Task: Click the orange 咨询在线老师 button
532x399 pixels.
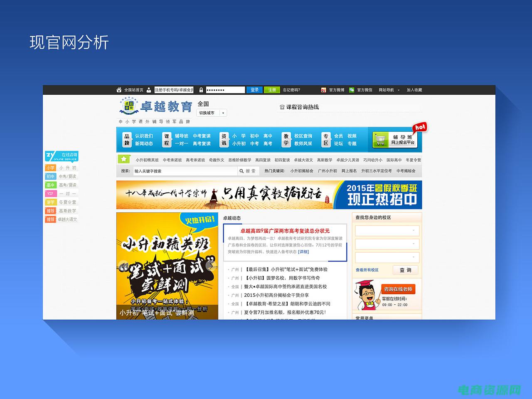Action: pos(398,289)
